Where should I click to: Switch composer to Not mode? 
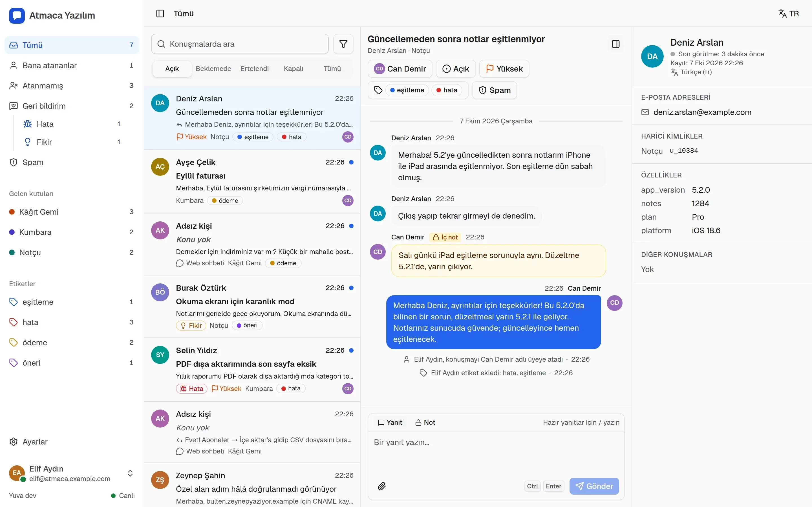(x=425, y=422)
